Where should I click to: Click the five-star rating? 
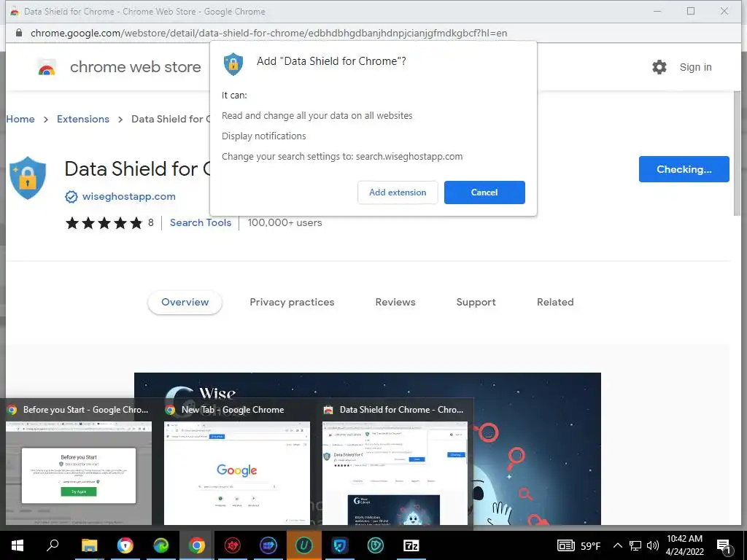[x=104, y=222]
